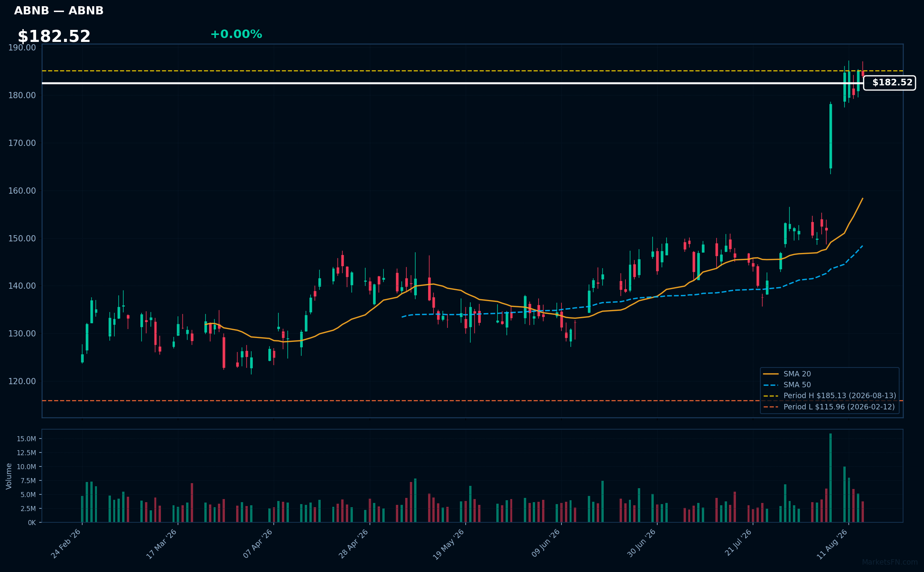Click the 0K volume axis label

point(32,523)
